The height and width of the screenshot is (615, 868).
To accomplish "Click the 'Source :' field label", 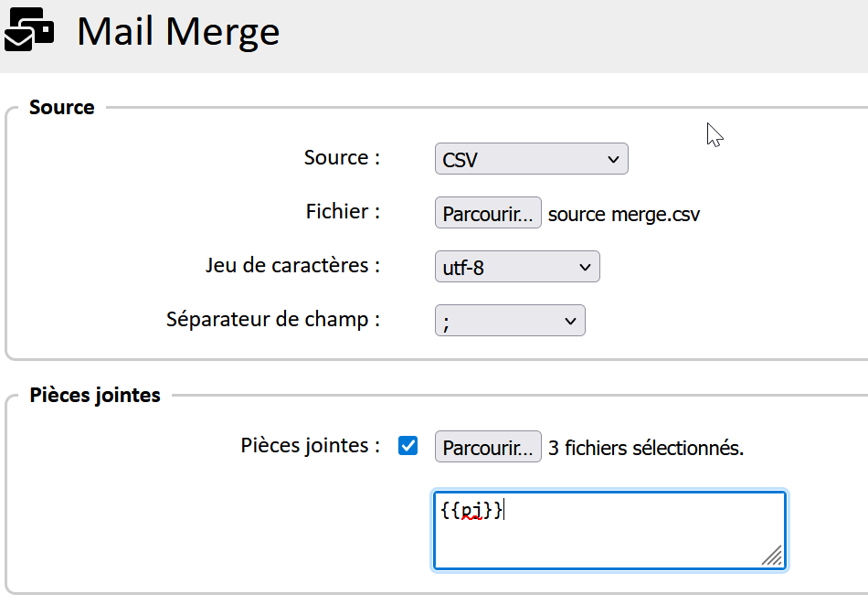I will pos(342,158).
